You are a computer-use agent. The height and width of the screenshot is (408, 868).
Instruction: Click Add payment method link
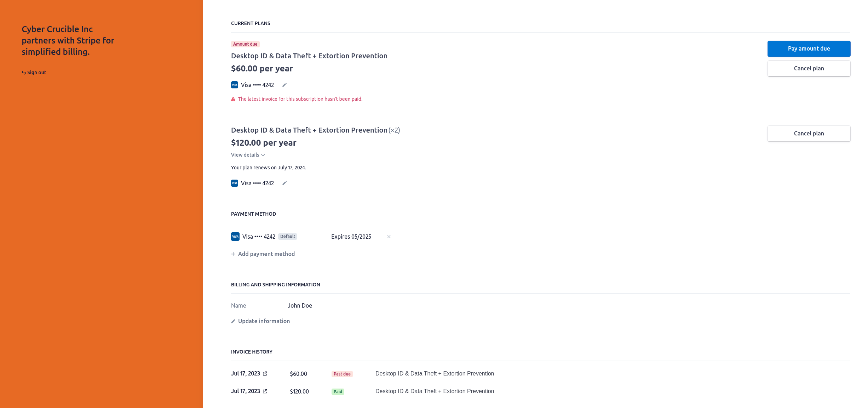pos(266,254)
